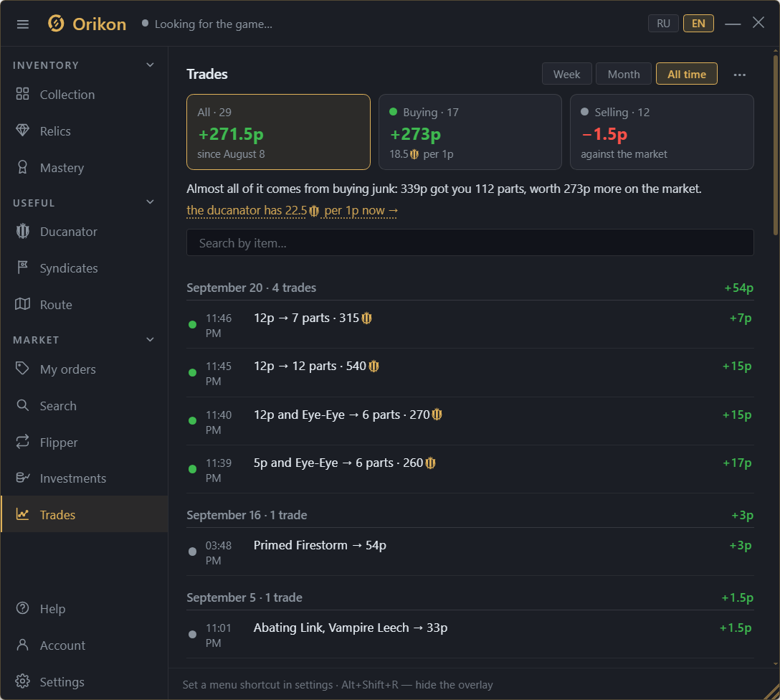The height and width of the screenshot is (700, 780).
Task: Filter by the Buying 17 trades card
Action: pyautogui.click(x=470, y=132)
